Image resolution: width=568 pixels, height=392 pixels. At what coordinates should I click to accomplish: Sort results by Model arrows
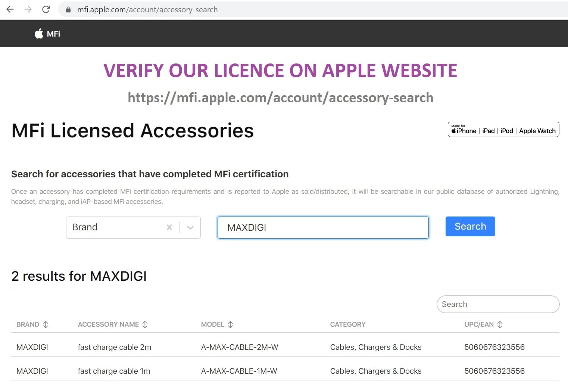pyautogui.click(x=231, y=324)
